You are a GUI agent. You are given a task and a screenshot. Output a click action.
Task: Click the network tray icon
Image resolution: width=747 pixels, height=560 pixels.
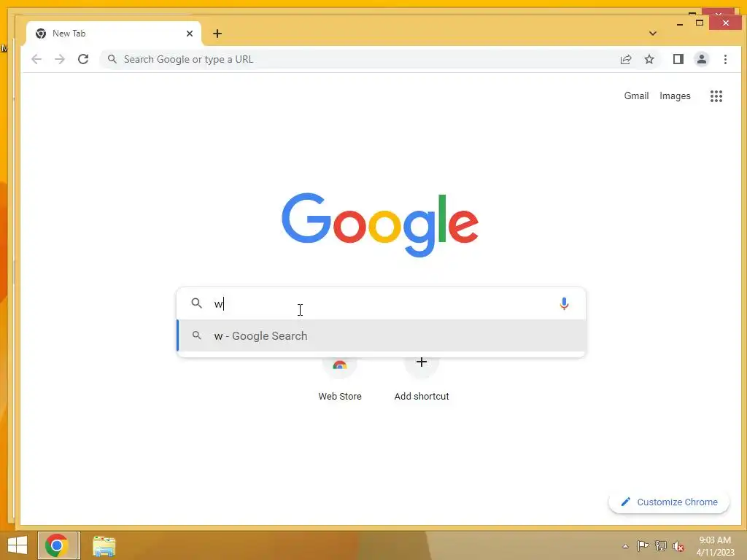(x=661, y=546)
